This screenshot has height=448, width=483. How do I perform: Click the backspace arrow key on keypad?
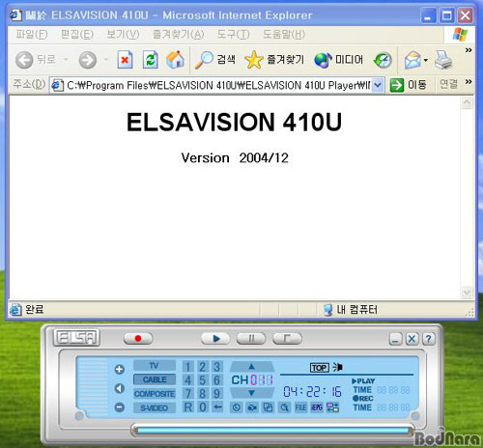pyautogui.click(x=217, y=407)
